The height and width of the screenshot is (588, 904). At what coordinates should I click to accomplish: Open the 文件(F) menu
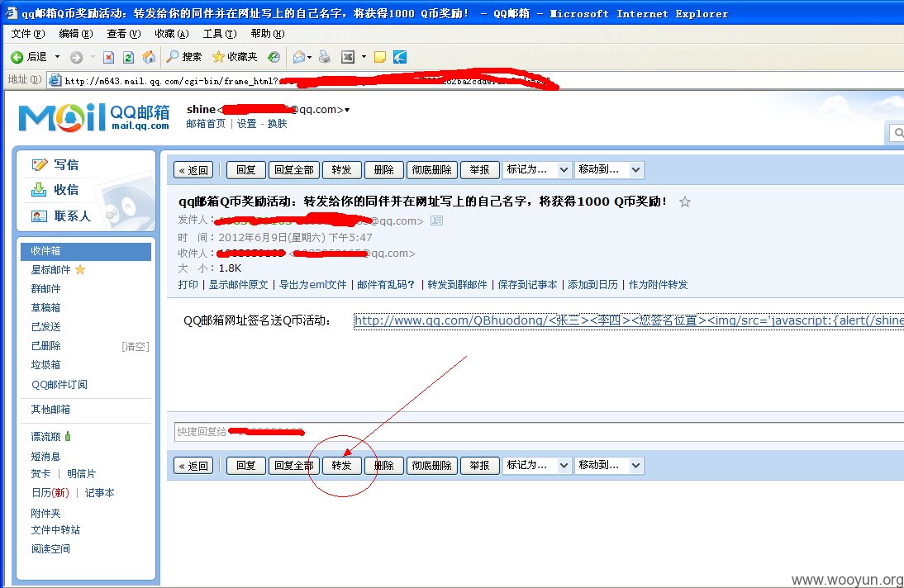pyautogui.click(x=27, y=33)
